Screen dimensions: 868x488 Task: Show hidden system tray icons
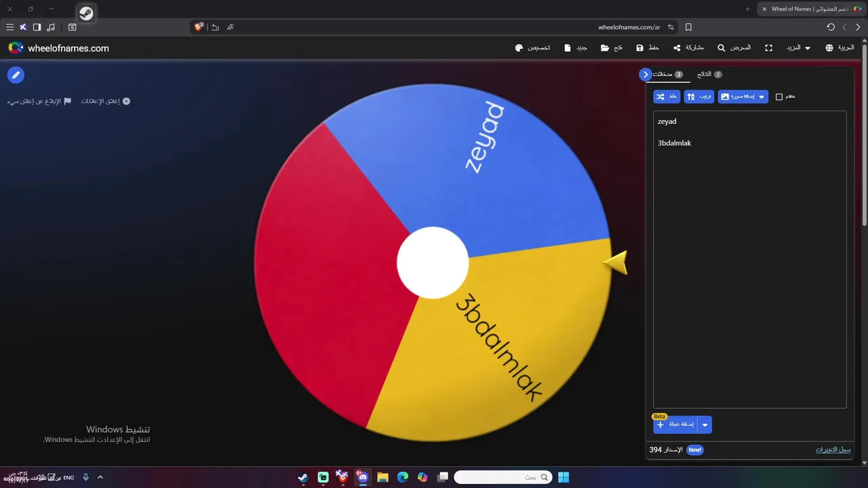(100, 477)
